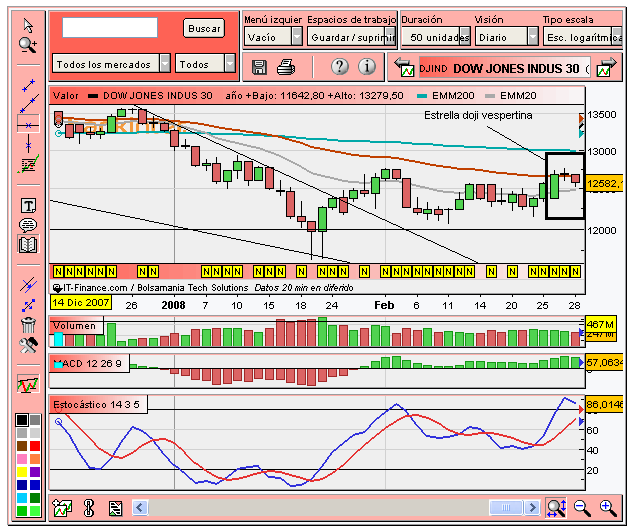Click the 14 Dic 2007 date label
The height and width of the screenshot is (529, 633).
click(81, 302)
